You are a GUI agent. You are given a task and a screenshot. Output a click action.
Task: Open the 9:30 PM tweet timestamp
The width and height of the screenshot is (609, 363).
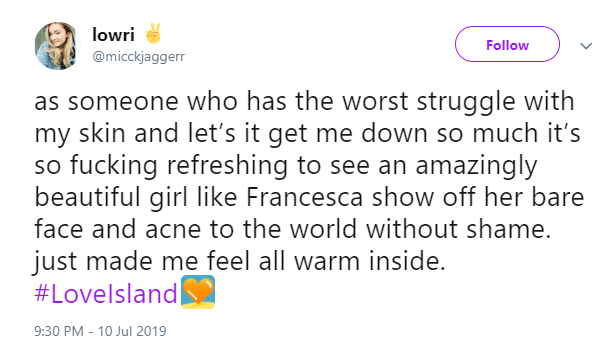(x=59, y=331)
